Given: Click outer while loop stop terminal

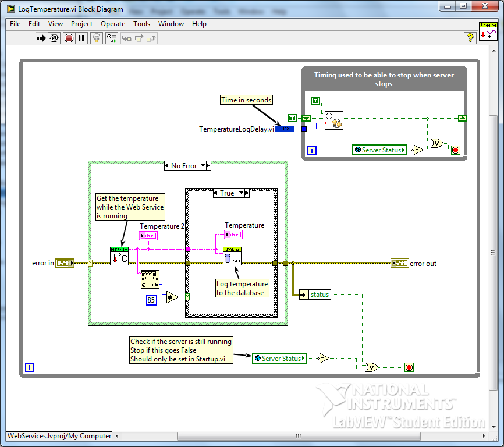Looking at the screenshot, I should [409, 367].
